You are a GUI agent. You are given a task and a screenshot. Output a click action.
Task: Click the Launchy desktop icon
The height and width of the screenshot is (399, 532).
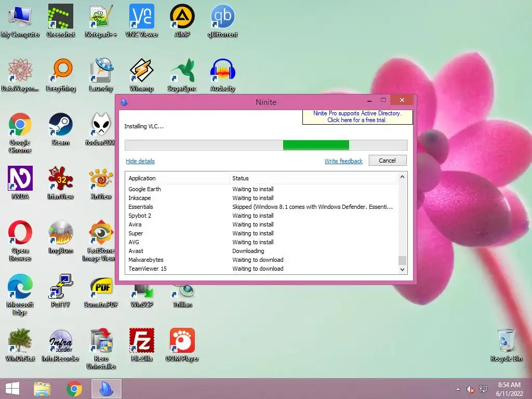[x=101, y=75]
